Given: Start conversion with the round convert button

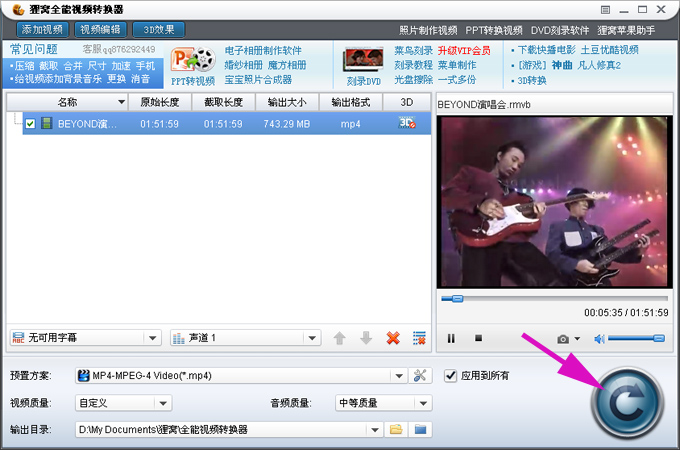Looking at the screenshot, I should tap(627, 404).
